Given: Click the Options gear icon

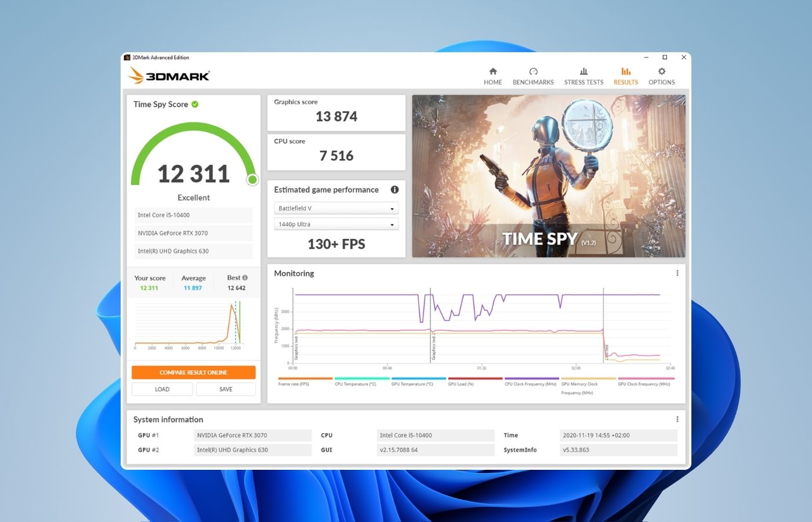Looking at the screenshot, I should pos(662,71).
